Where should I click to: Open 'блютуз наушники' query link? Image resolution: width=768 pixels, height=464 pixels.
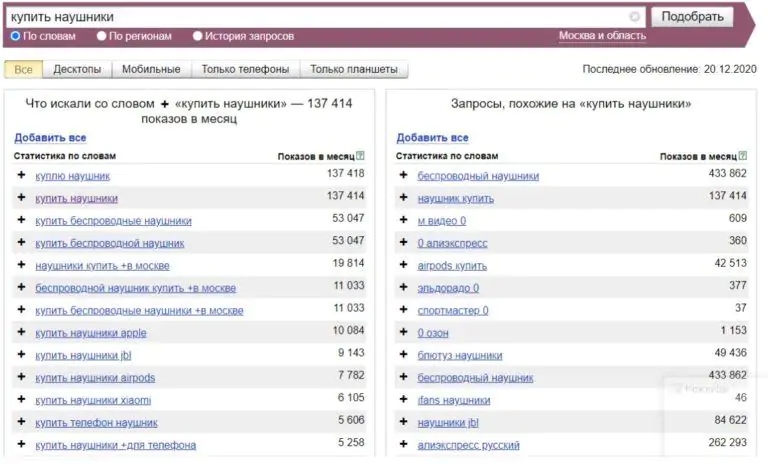coord(460,355)
